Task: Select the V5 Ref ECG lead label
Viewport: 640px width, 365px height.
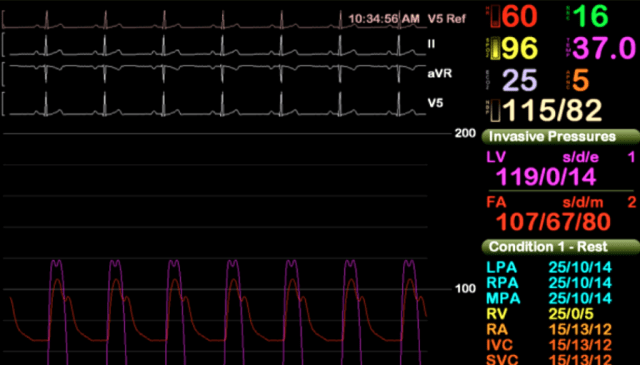Action: [447, 19]
